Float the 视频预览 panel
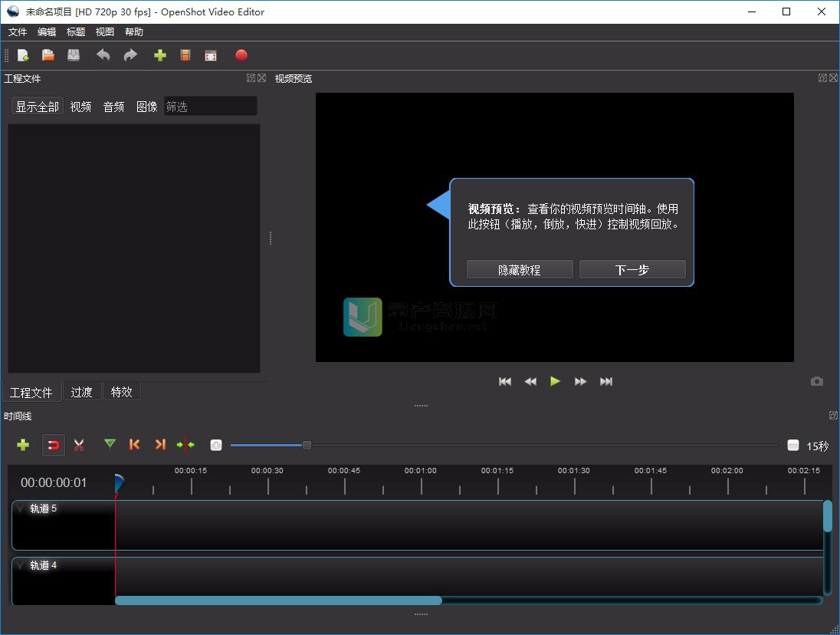Viewport: 840px width, 635px height. (822, 77)
